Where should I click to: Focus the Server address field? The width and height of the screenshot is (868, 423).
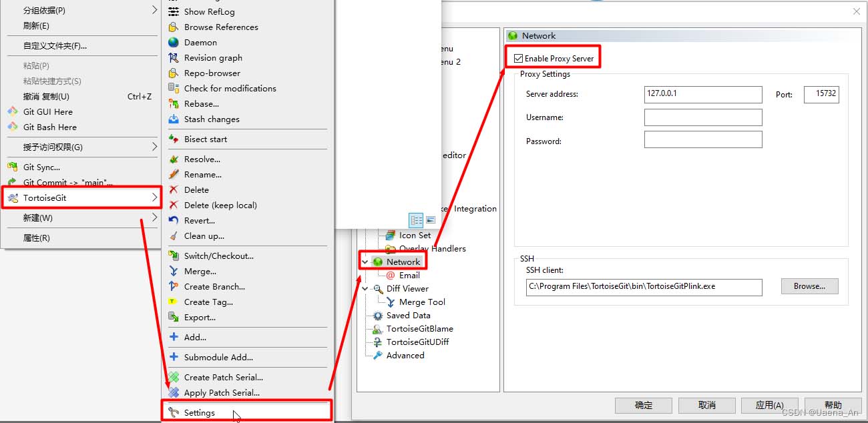pos(703,94)
